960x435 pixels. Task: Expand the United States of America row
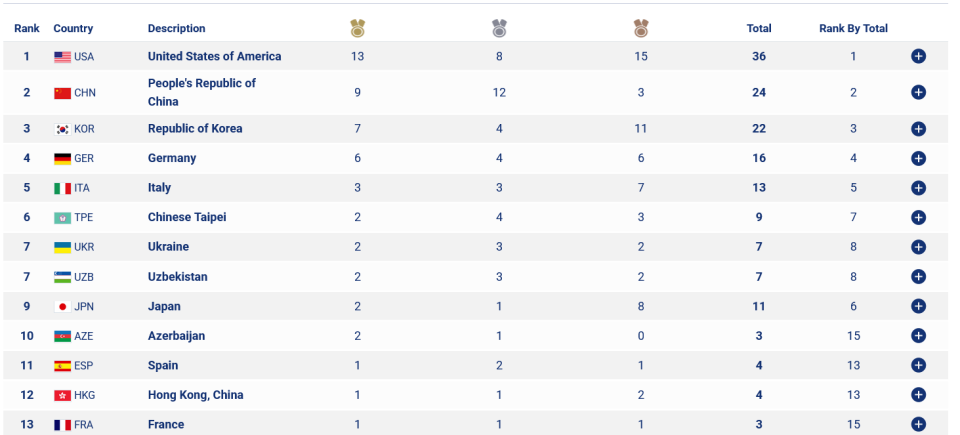(918, 56)
